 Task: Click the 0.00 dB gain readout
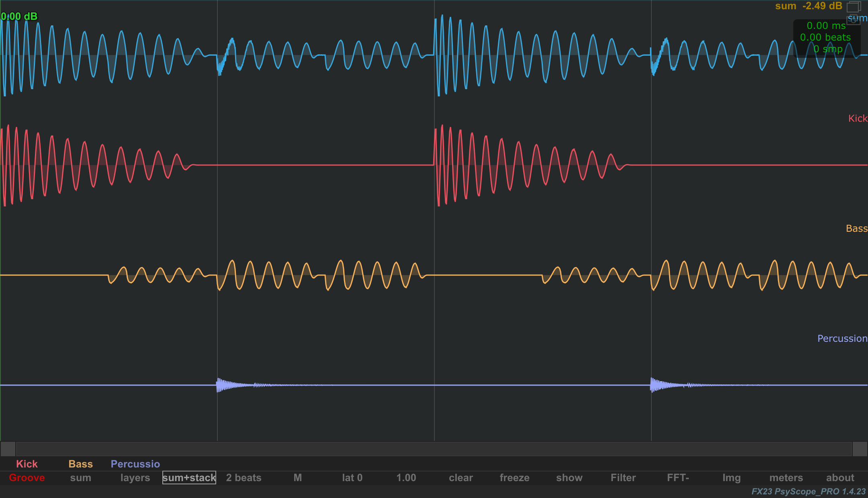19,16
